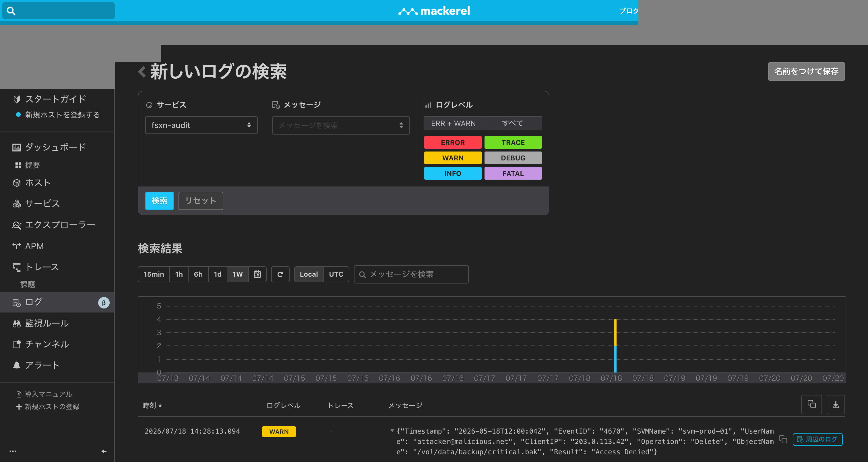Select the 6h time range

tap(198, 274)
